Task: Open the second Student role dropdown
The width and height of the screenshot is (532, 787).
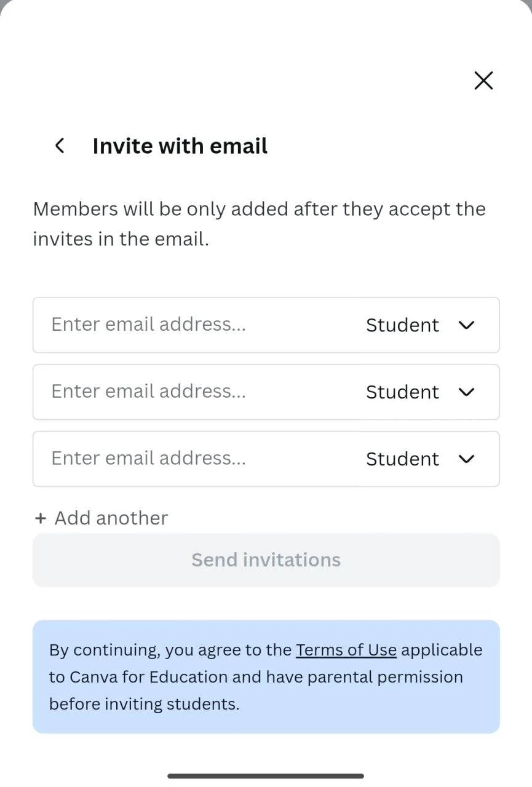Action: (x=421, y=392)
